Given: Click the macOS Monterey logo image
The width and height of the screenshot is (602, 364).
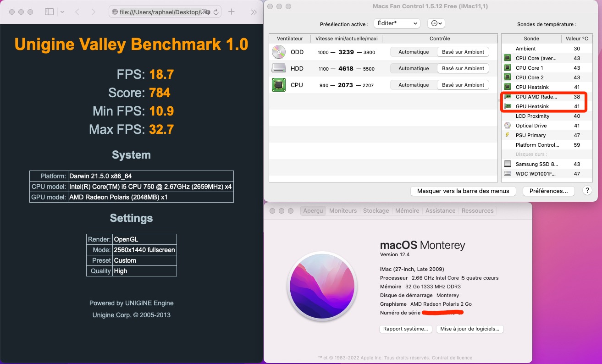Looking at the screenshot, I should point(321,286).
